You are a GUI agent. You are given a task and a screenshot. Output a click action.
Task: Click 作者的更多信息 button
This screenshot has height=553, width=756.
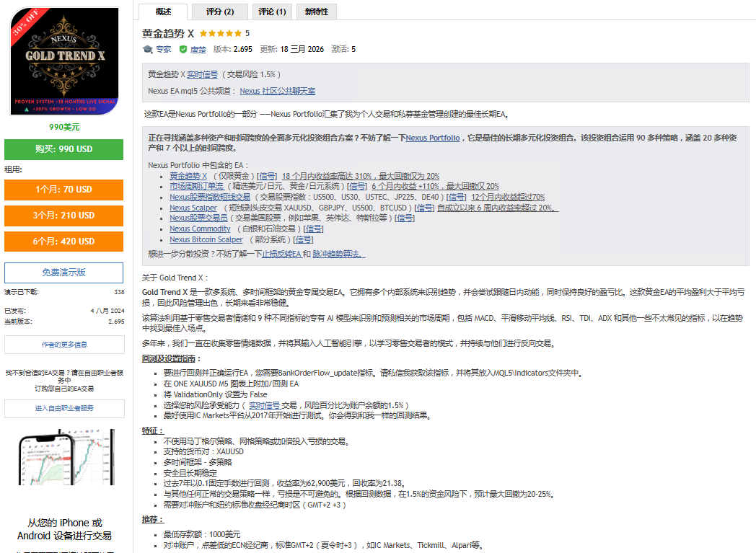coord(64,345)
